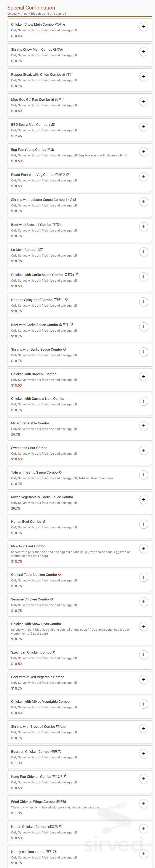The height and width of the screenshot is (868, 155).
Task: Click the chili marker on Tofu with Garlic Sauce
Action: 61,473
